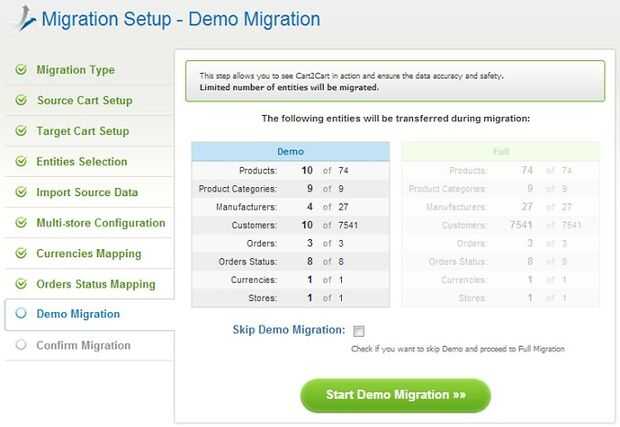The width and height of the screenshot is (620, 427).
Task: Click the green checkmark next to Source Cart Setup
Action: 21,100
